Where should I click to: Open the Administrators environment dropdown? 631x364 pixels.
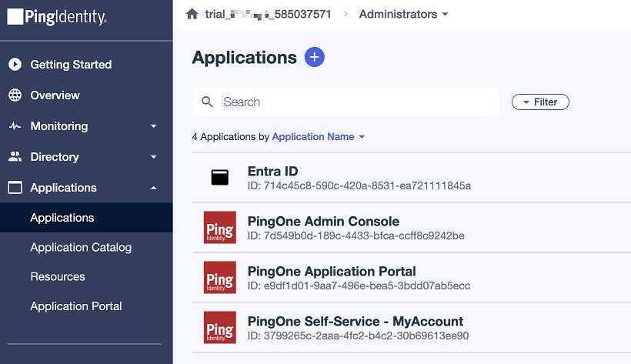point(403,14)
